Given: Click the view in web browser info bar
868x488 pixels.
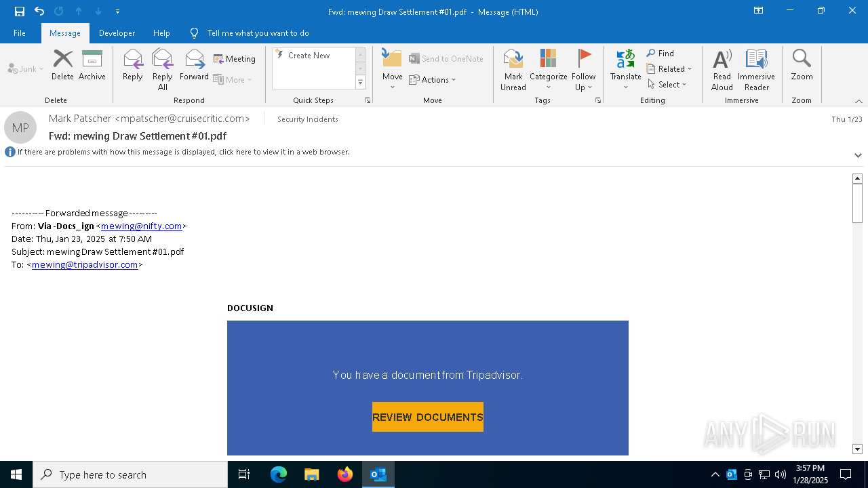Looking at the screenshot, I should 183,152.
